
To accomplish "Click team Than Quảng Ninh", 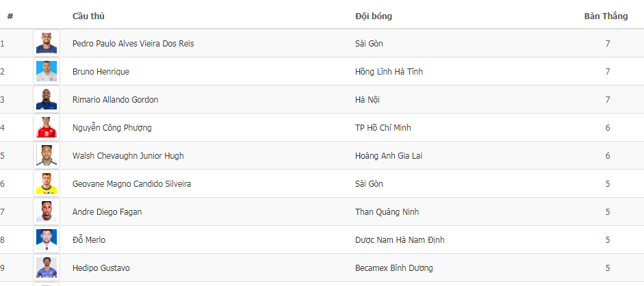I will click(x=387, y=211).
